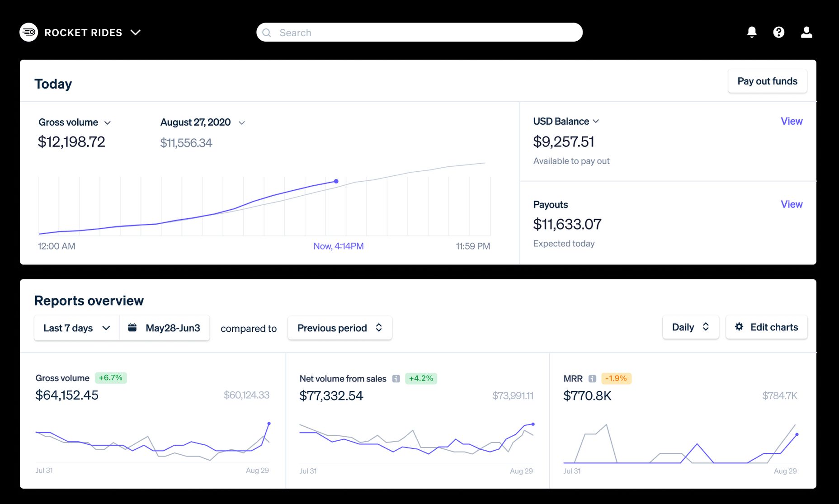The width and height of the screenshot is (839, 504).
Task: Show info icon next to MRR
Action: (x=592, y=379)
